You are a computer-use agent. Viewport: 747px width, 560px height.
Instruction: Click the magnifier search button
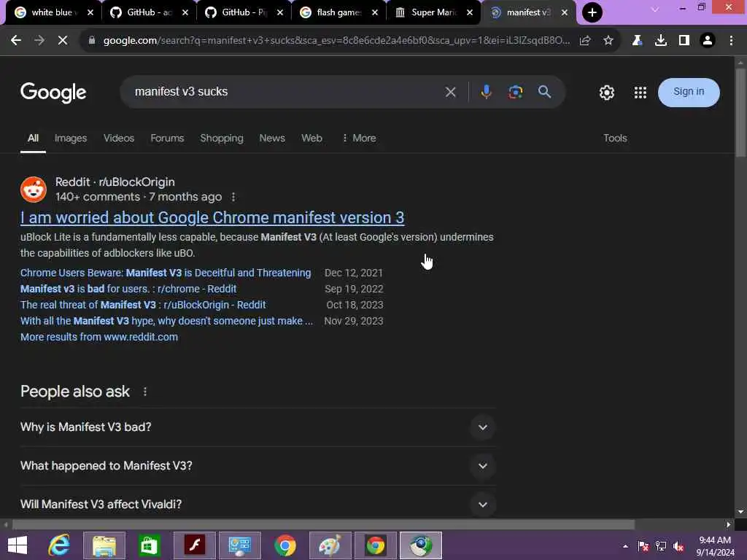click(544, 92)
